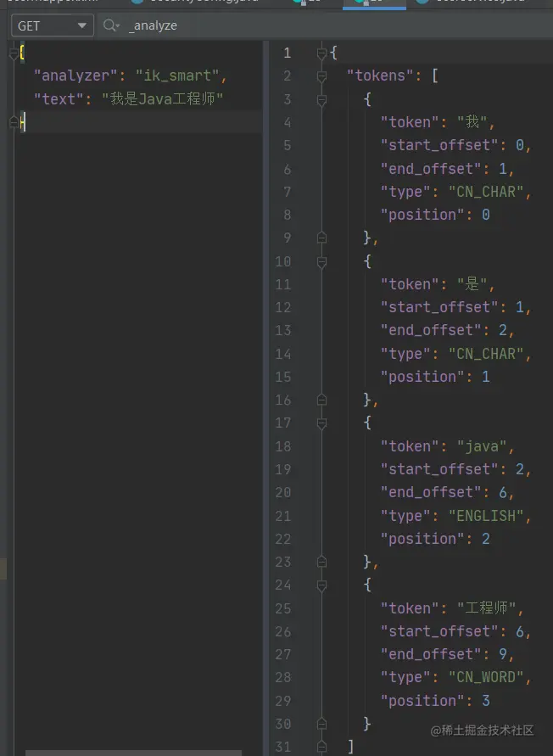Collapse second token object at line 10
The width and height of the screenshot is (553, 756).
[x=322, y=261]
